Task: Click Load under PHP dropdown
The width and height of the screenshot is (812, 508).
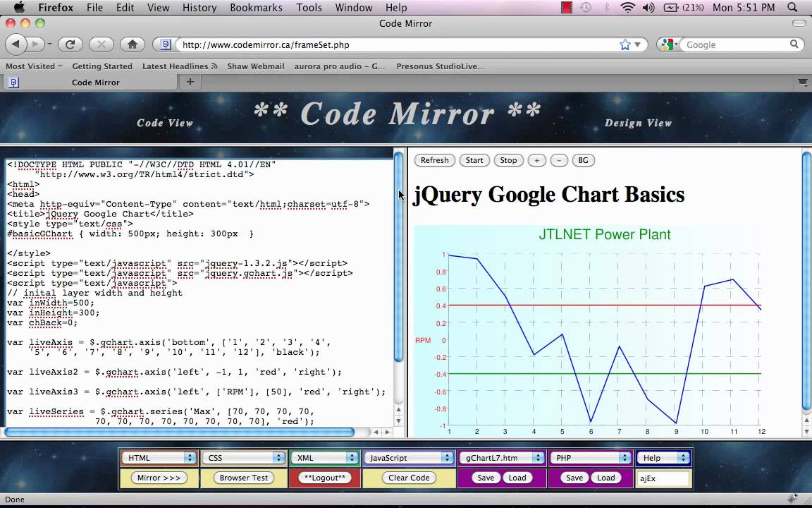Action: (x=606, y=478)
